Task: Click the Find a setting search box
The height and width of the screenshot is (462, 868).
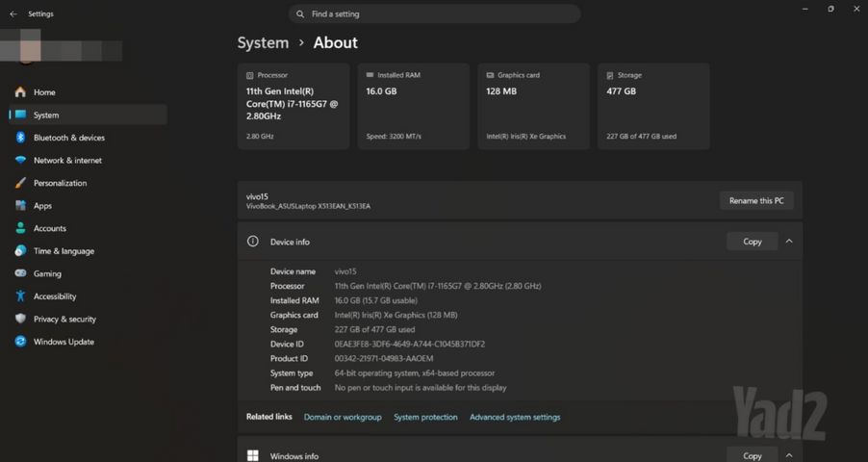Action: [x=435, y=13]
